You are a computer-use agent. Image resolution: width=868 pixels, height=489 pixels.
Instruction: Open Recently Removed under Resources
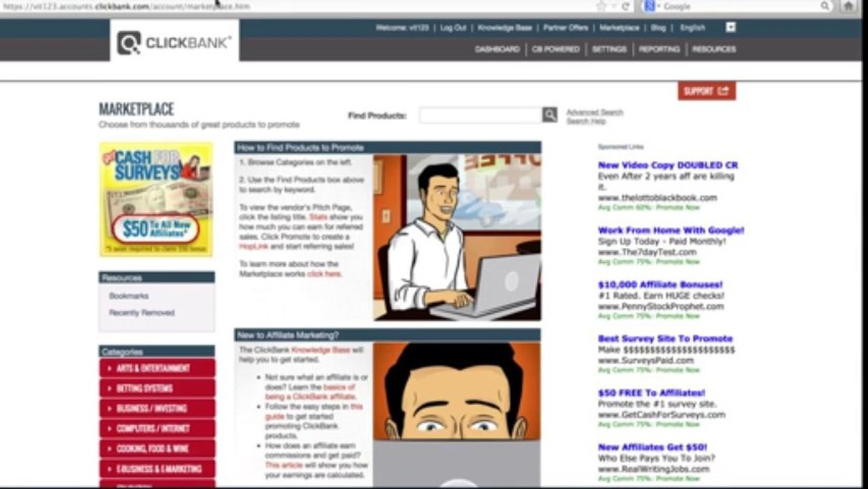(x=142, y=313)
